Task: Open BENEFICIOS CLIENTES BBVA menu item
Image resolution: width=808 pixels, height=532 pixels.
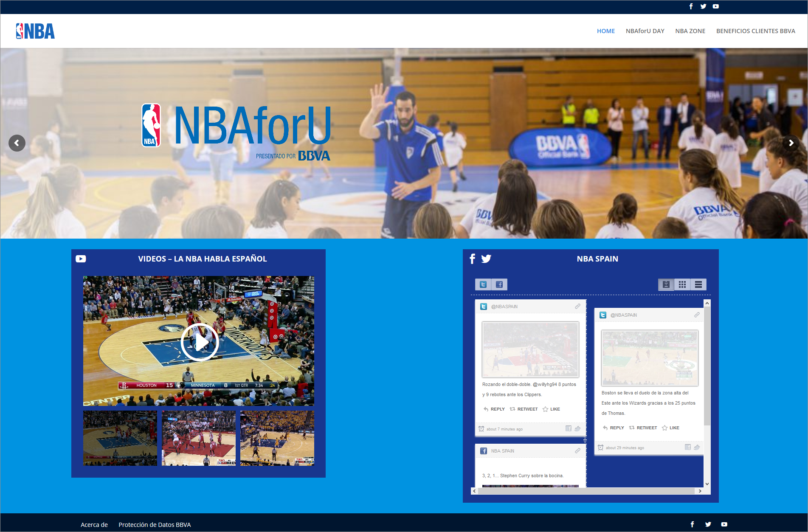Action: click(756, 31)
